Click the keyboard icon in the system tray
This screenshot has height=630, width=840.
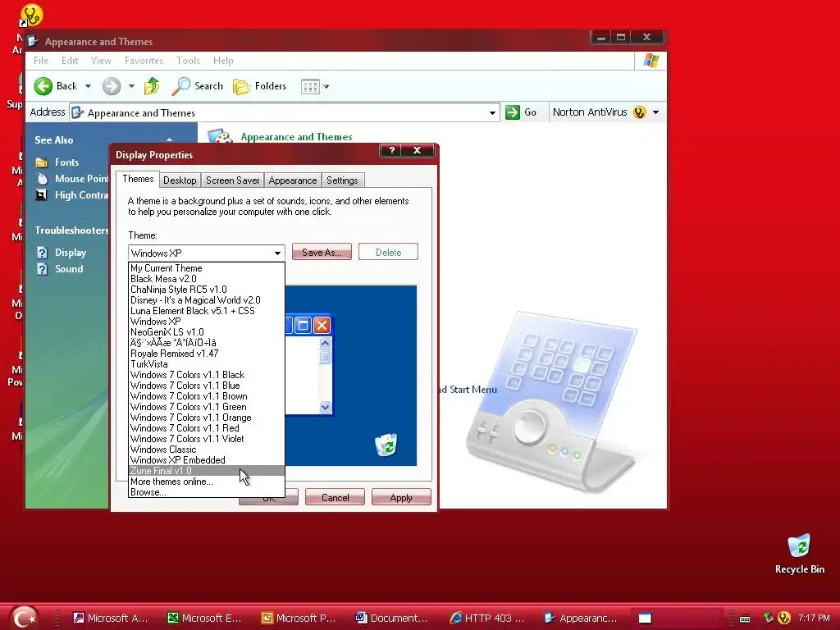tap(745, 619)
